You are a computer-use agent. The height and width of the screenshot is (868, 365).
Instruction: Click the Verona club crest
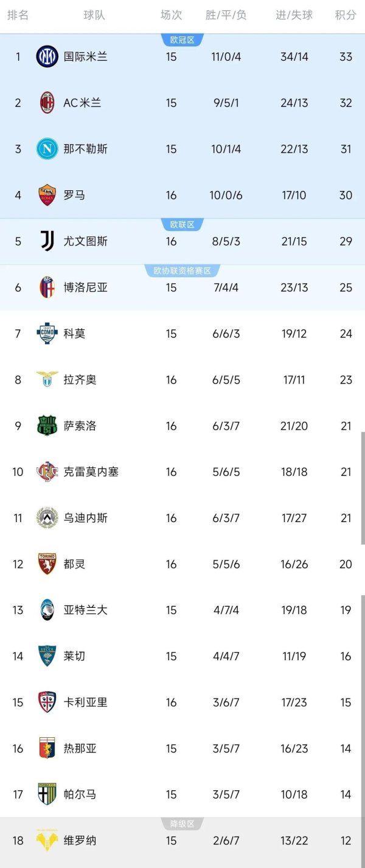[47, 841]
